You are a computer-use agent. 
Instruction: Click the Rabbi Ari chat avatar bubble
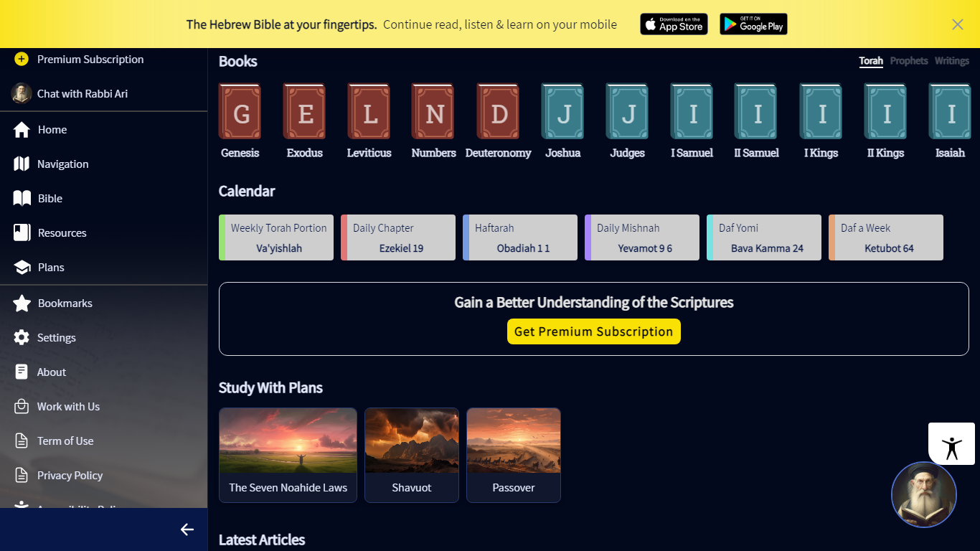[923, 495]
